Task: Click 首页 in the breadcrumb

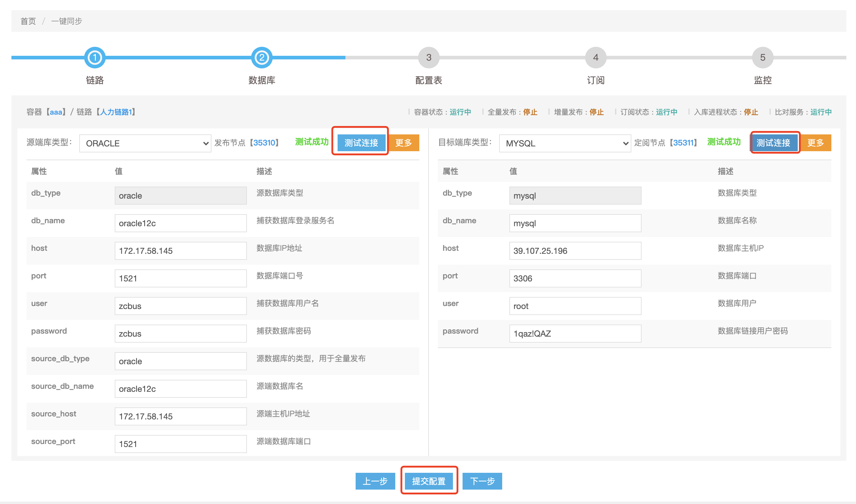Action: click(28, 21)
